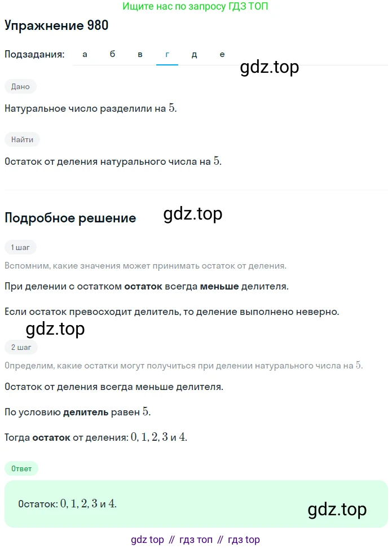
Task: Click the Найти label badge
Action: coord(22,139)
